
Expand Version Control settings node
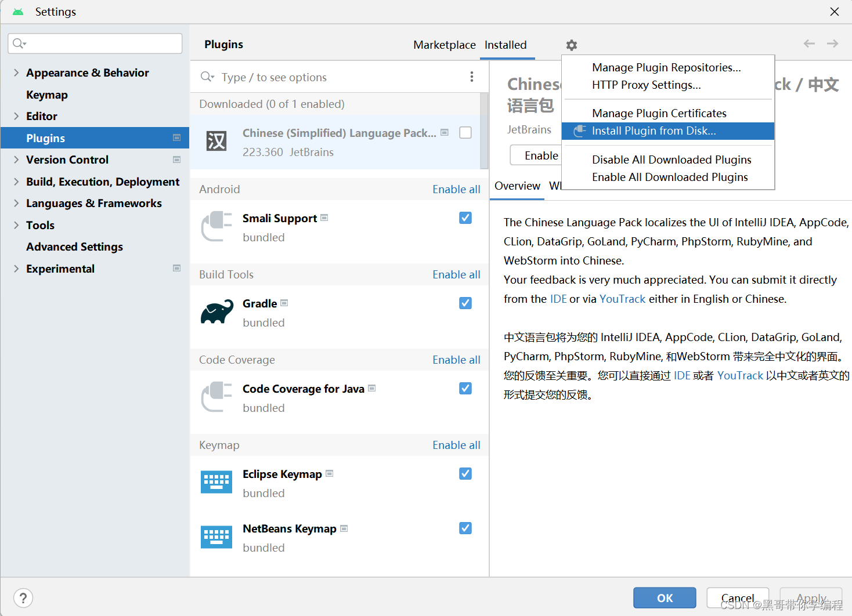click(x=16, y=160)
